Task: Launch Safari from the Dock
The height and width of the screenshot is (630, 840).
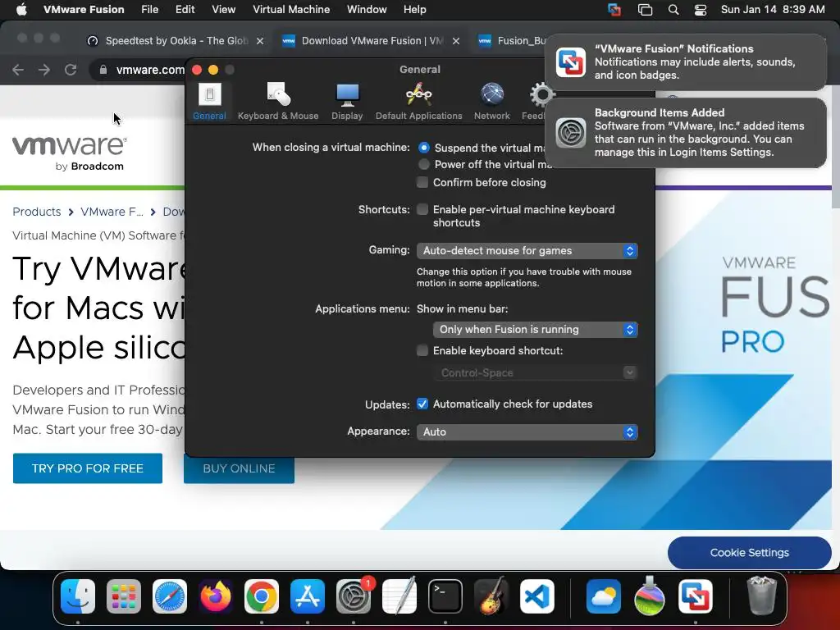Action: pyautogui.click(x=170, y=596)
